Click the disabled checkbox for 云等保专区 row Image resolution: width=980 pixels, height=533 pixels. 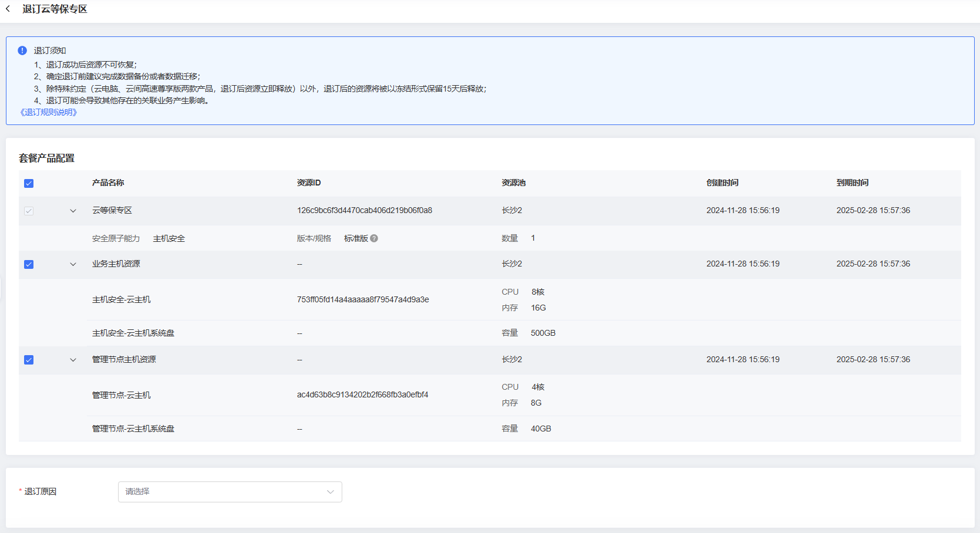tap(29, 211)
